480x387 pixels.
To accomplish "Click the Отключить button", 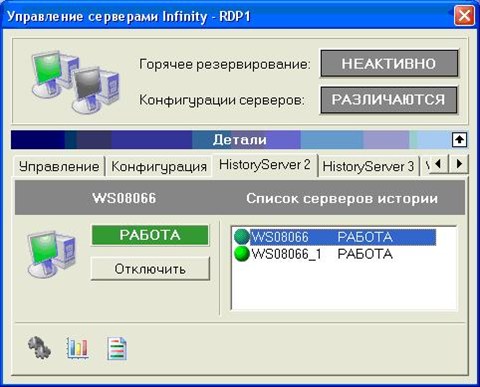I will [150, 268].
